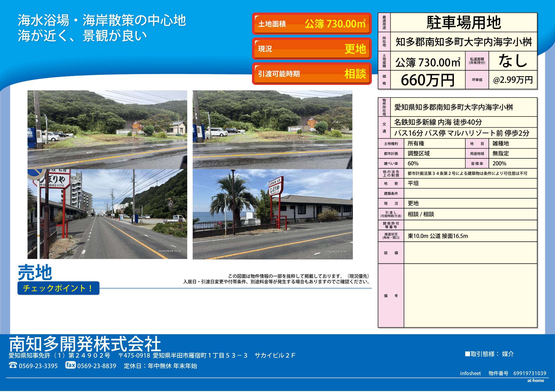Select the 駐車場用地 heading text

(x=464, y=23)
